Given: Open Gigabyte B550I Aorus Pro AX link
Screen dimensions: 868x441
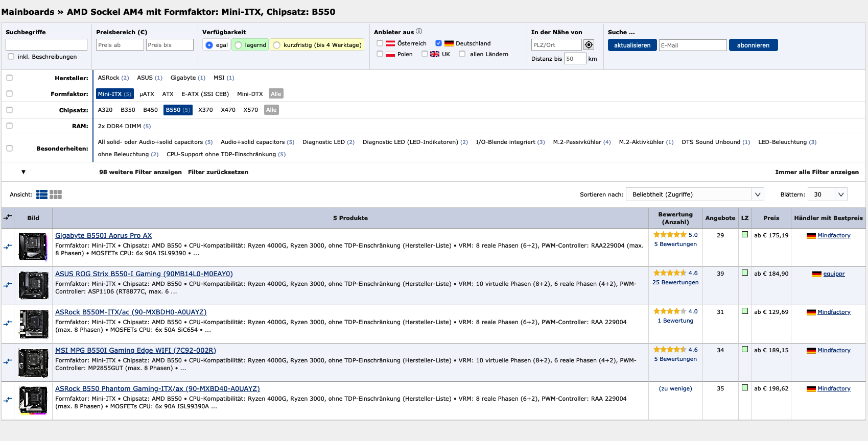Looking at the screenshot, I should (x=104, y=235).
